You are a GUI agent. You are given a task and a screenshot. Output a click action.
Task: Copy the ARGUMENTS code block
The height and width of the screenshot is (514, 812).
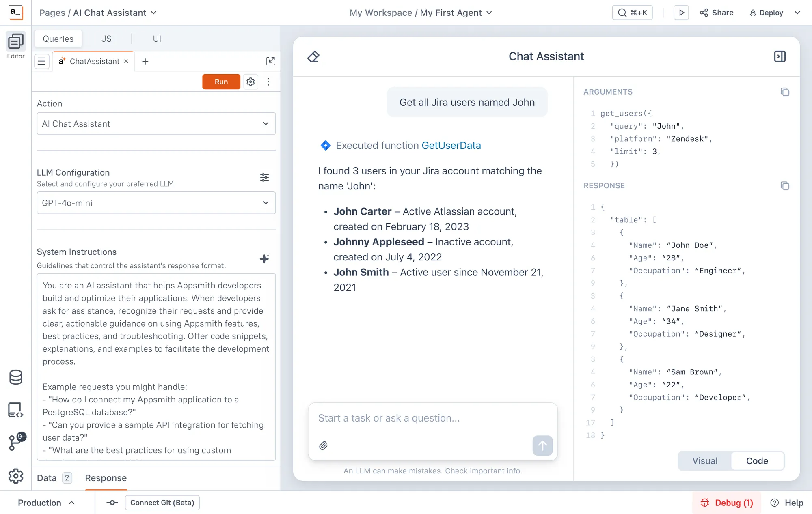(785, 92)
